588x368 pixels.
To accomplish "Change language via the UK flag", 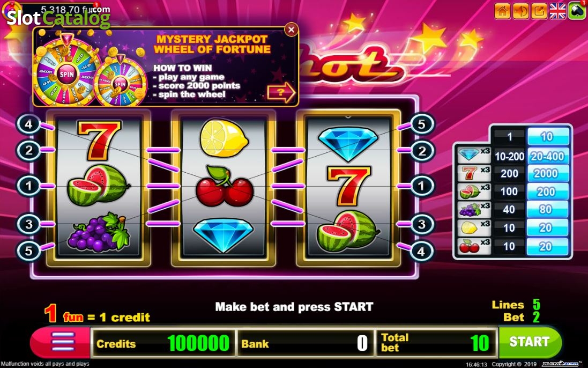I will [x=557, y=11].
